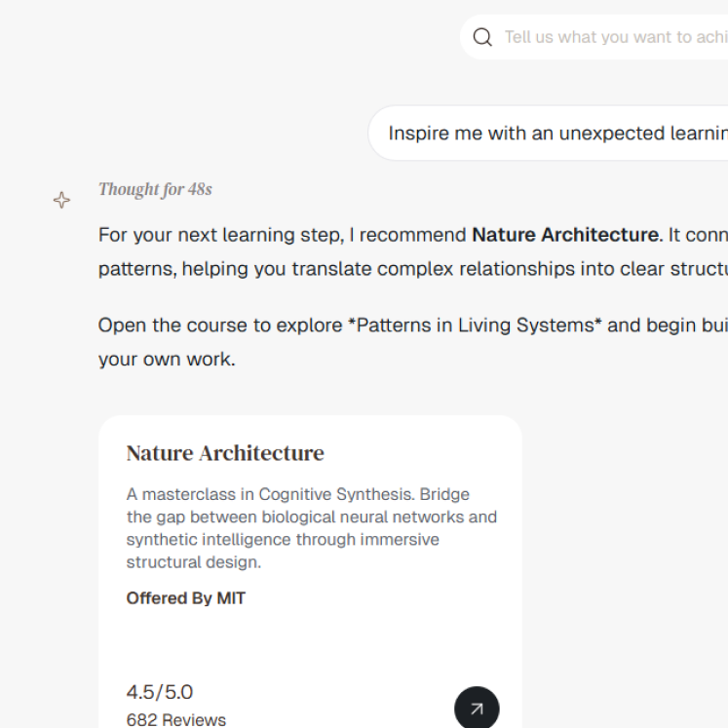Click bold 'Nature Architecture' in the reply
This screenshot has width=728, height=728.
(567, 235)
